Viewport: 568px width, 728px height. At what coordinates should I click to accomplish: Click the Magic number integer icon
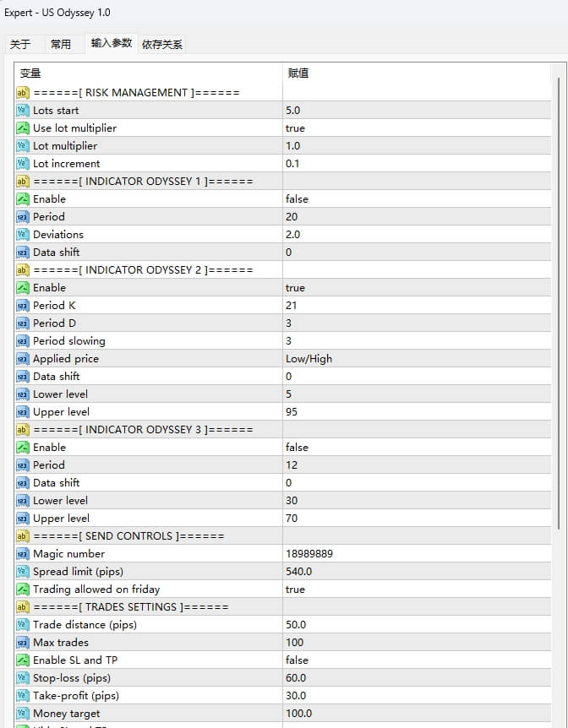click(x=23, y=553)
